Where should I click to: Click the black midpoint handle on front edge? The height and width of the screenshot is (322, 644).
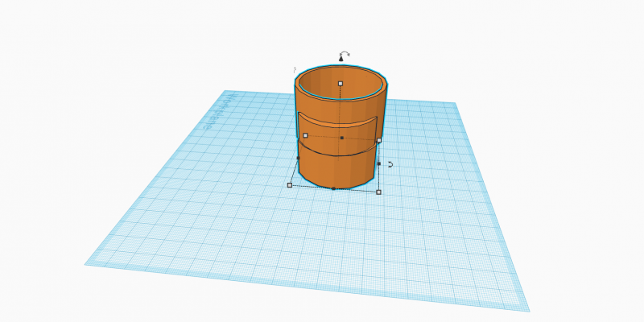point(333,188)
